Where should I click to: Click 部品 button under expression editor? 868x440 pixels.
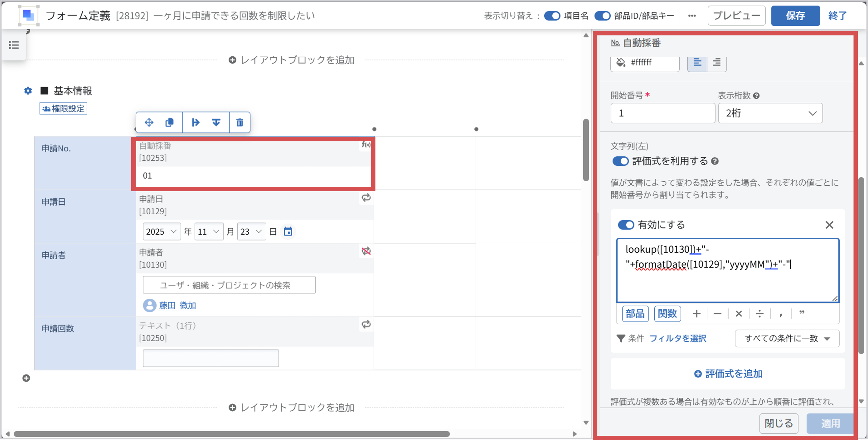pyautogui.click(x=635, y=314)
